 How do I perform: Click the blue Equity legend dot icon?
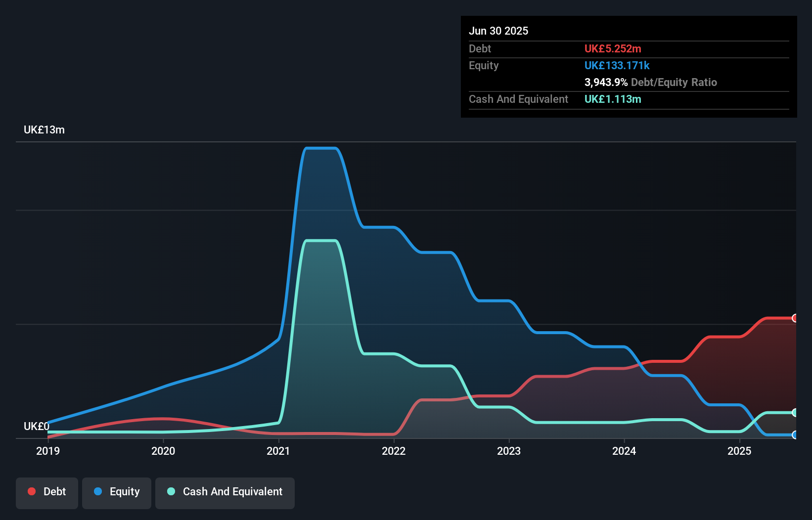point(97,492)
